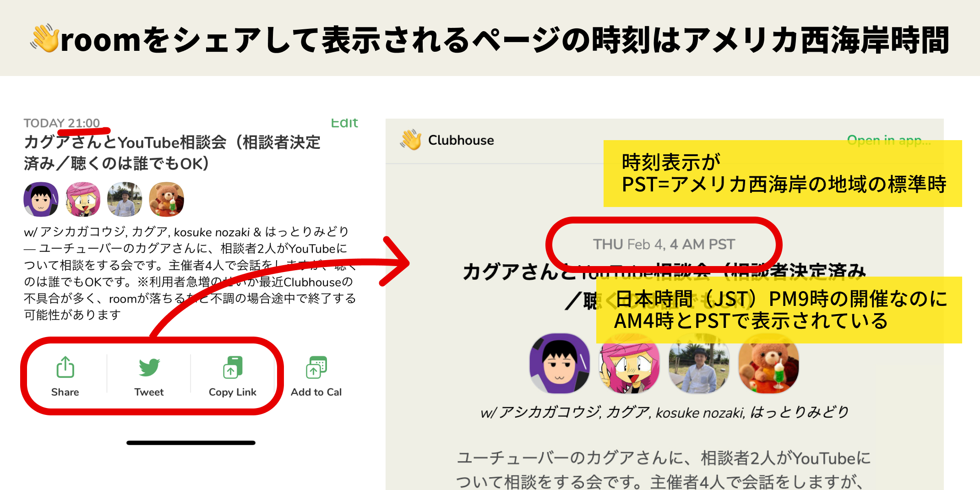The height and width of the screenshot is (490, 980).
Task: Click the left event title カグアさんとYouTube相談会
Action: pos(172,152)
